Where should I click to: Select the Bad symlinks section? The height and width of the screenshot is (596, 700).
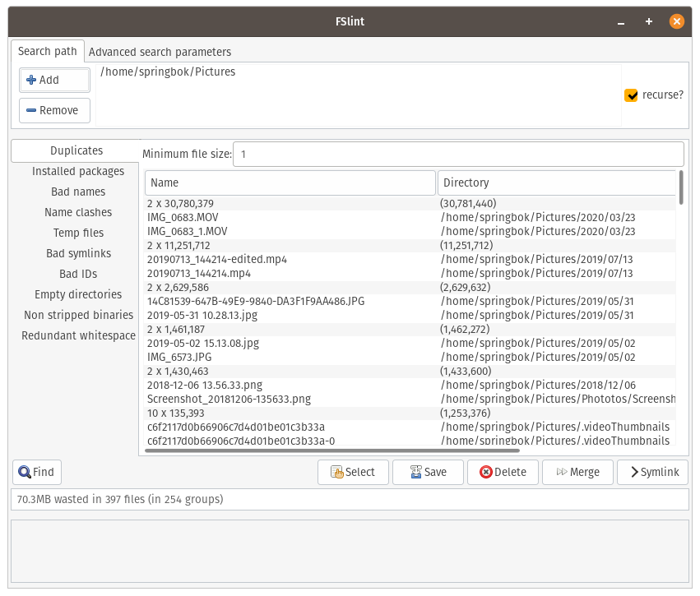click(78, 253)
